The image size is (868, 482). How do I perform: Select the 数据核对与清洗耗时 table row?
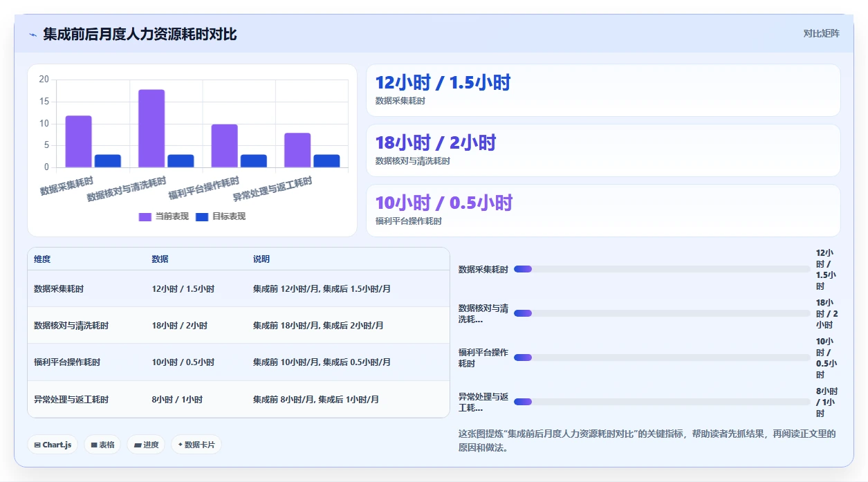tap(239, 325)
